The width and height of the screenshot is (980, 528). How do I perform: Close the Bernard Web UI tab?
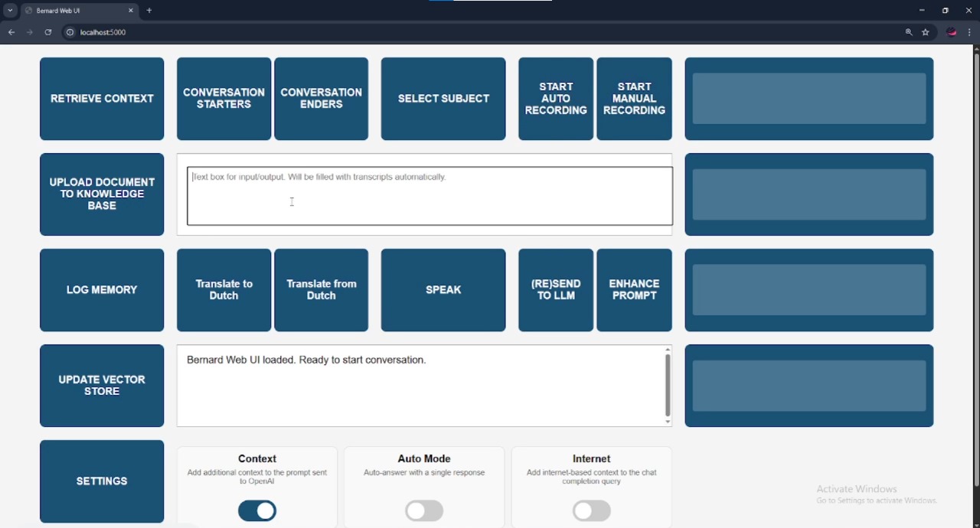131,11
